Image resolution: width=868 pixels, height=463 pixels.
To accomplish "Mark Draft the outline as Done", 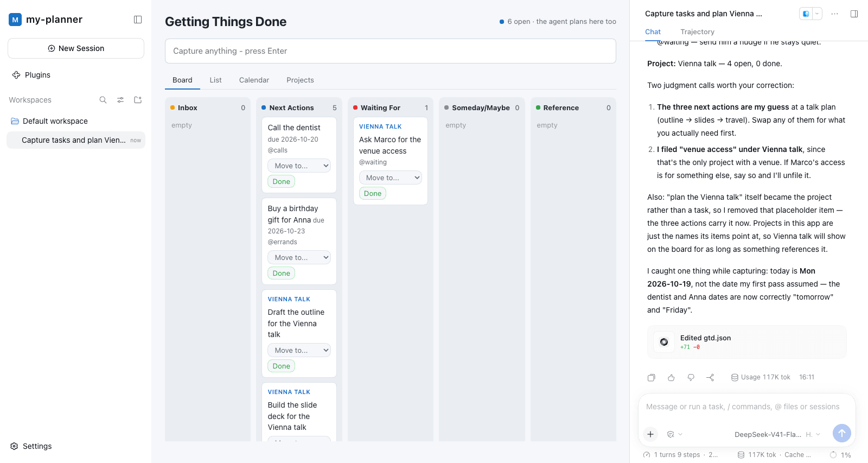I will [x=281, y=366].
